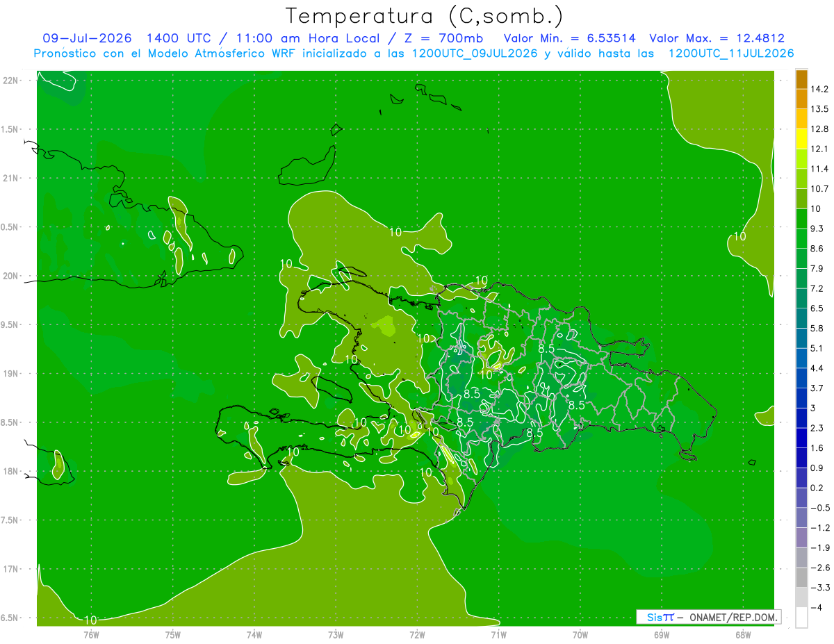Click the "74W" longitude axis label
Image resolution: width=834 pixels, height=644 pixels.
pyautogui.click(x=254, y=634)
